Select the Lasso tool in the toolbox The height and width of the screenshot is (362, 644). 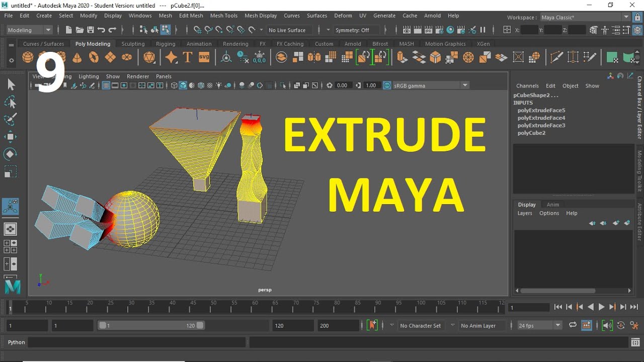pyautogui.click(x=11, y=103)
